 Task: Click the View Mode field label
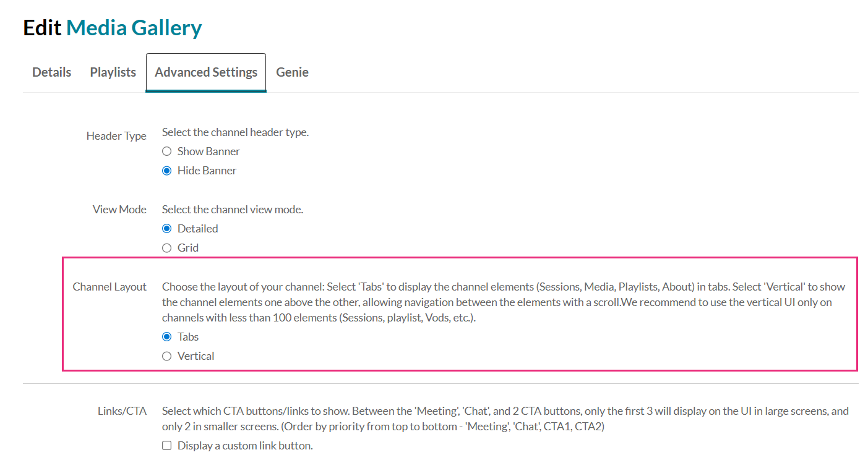tap(119, 210)
